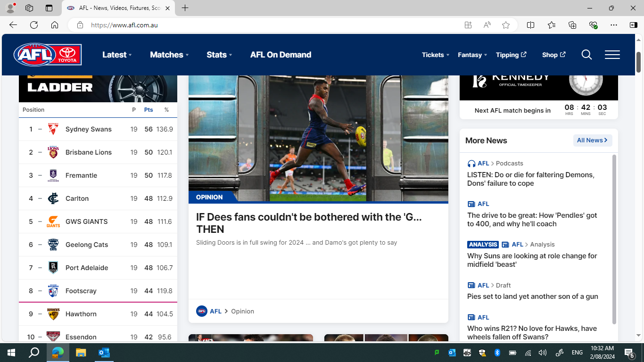Image resolution: width=644 pixels, height=362 pixels.
Task: Toggle split screen browser icon
Action: pyautogui.click(x=530, y=25)
